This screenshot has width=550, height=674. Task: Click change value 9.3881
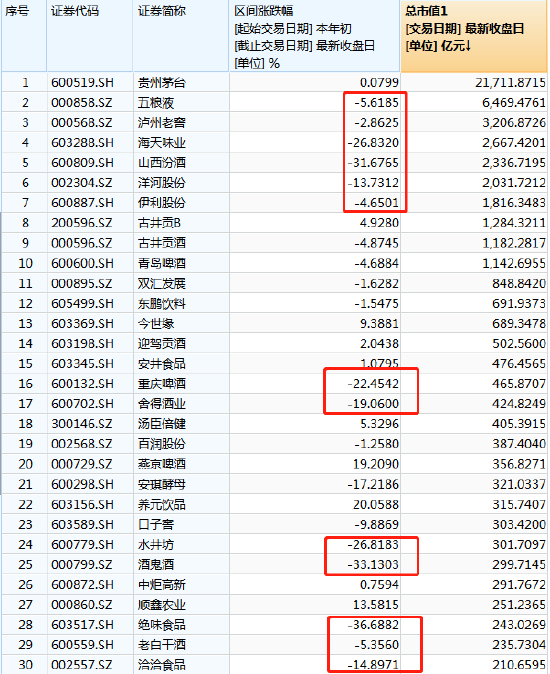379,324
